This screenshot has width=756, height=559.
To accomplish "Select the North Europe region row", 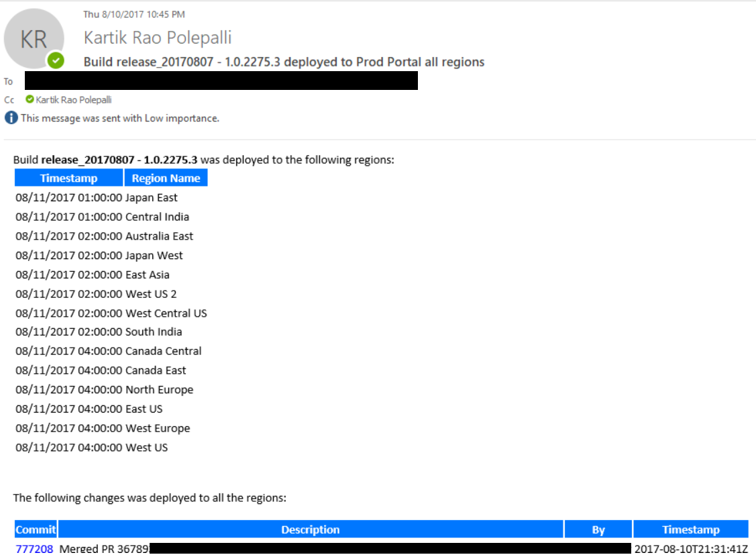I will [104, 390].
